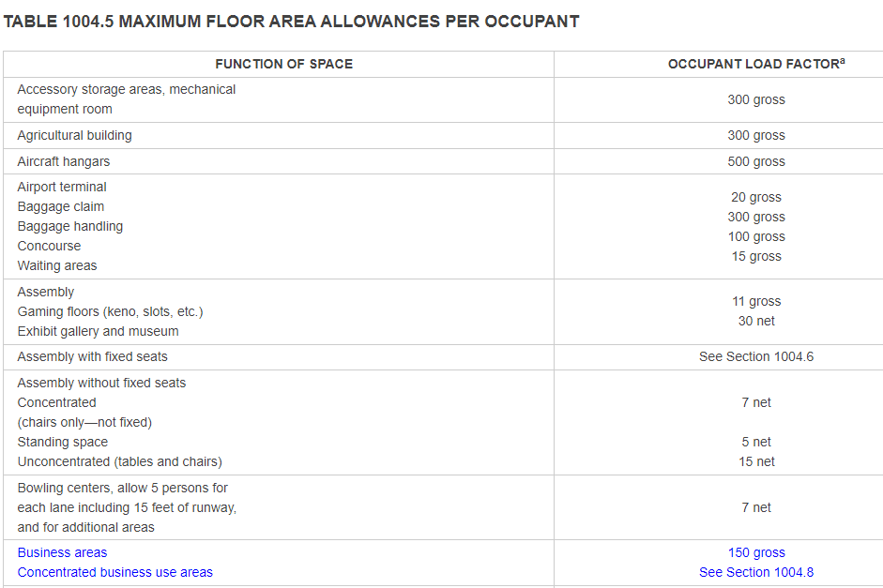Click the footnote superscript a in the header
This screenshot has width=883, height=588.
pos(843,61)
